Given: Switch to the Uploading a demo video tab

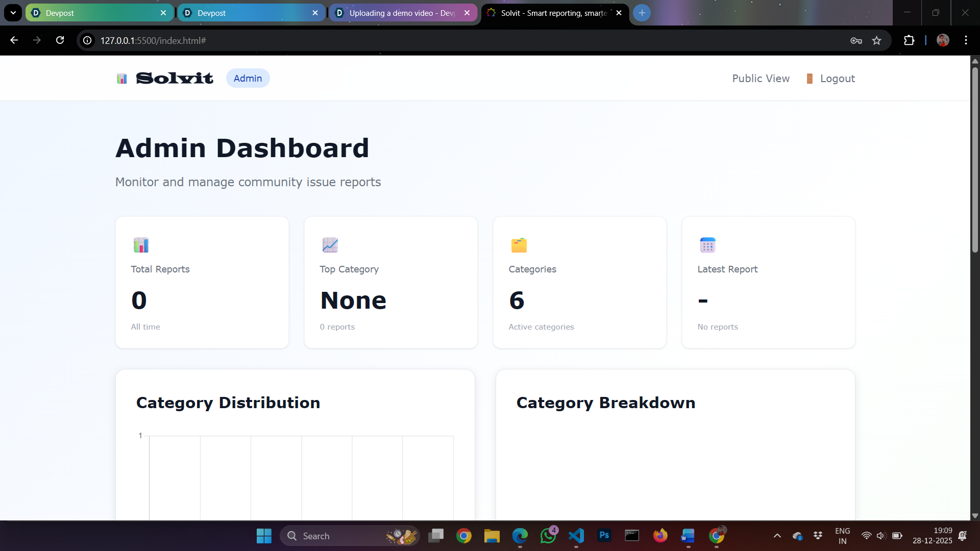Looking at the screenshot, I should coord(403,13).
